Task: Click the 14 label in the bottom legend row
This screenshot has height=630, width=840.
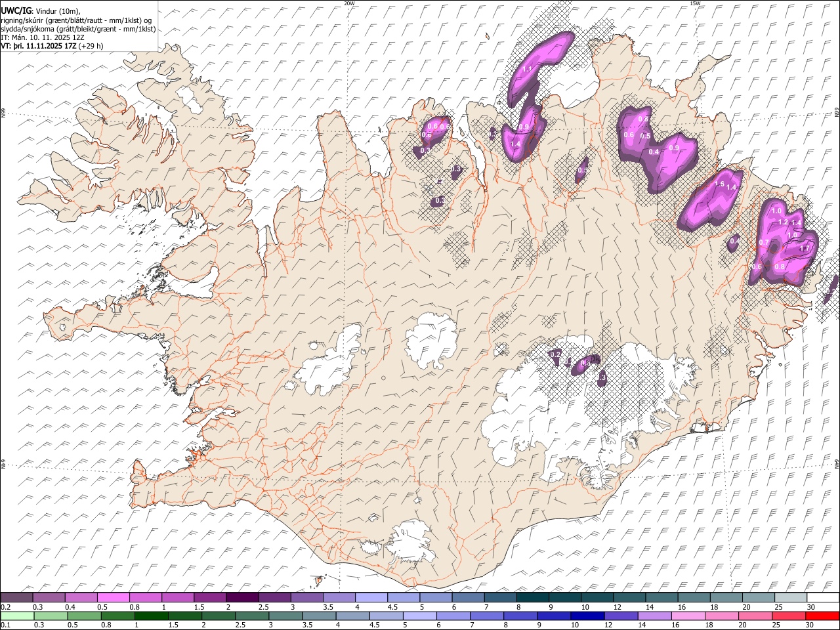Action: tap(642, 625)
